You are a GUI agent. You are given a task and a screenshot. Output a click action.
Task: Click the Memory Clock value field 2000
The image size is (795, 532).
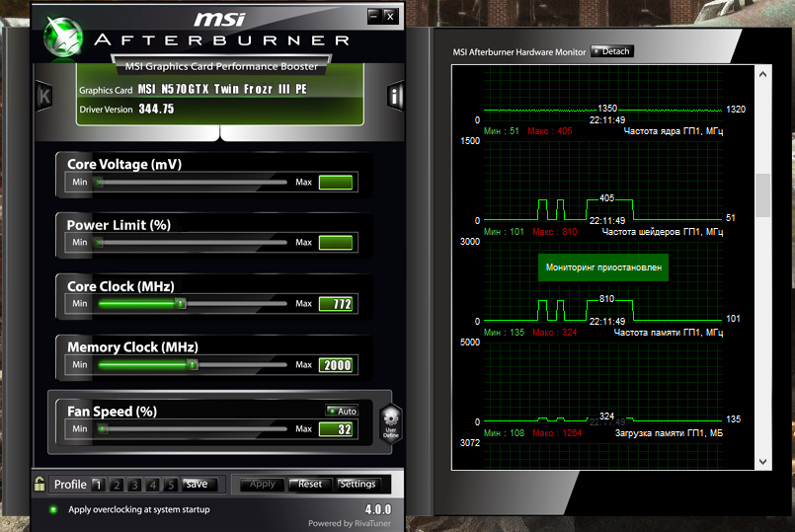click(x=336, y=365)
